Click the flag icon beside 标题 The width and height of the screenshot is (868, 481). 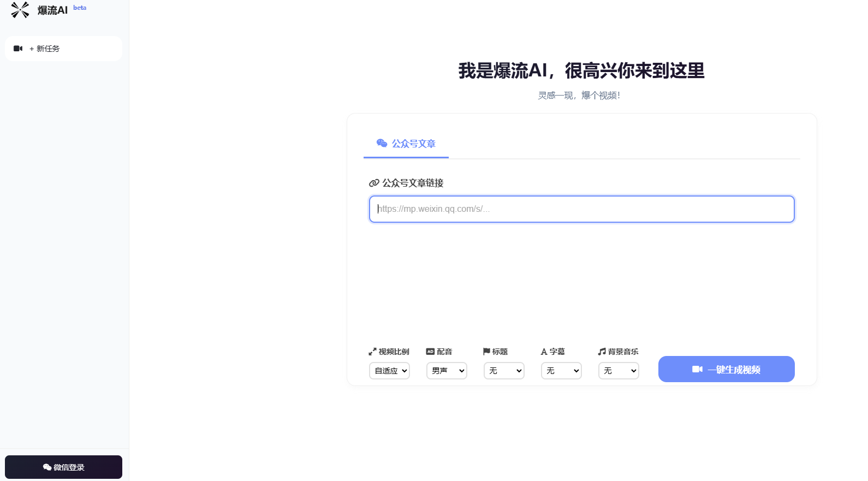pos(486,352)
